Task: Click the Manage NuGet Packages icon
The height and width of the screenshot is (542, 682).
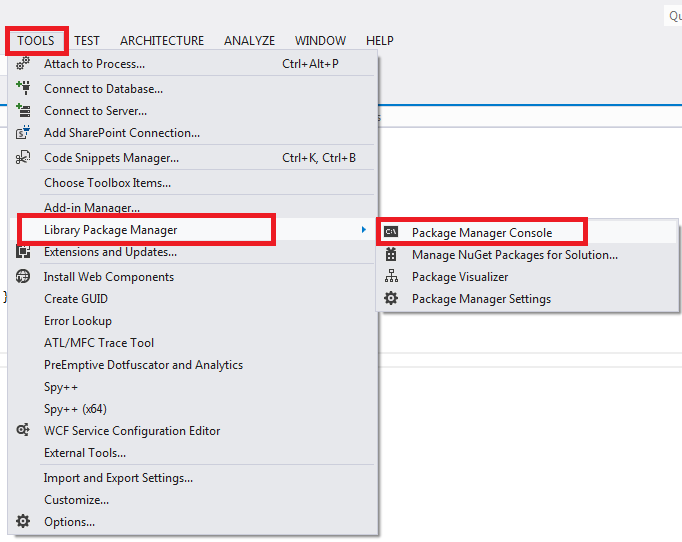Action: coord(391,254)
